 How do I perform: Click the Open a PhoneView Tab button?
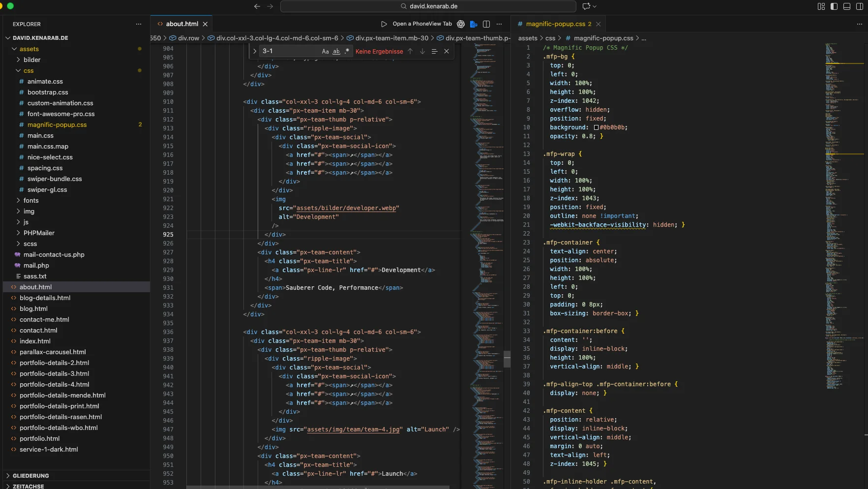422,24
